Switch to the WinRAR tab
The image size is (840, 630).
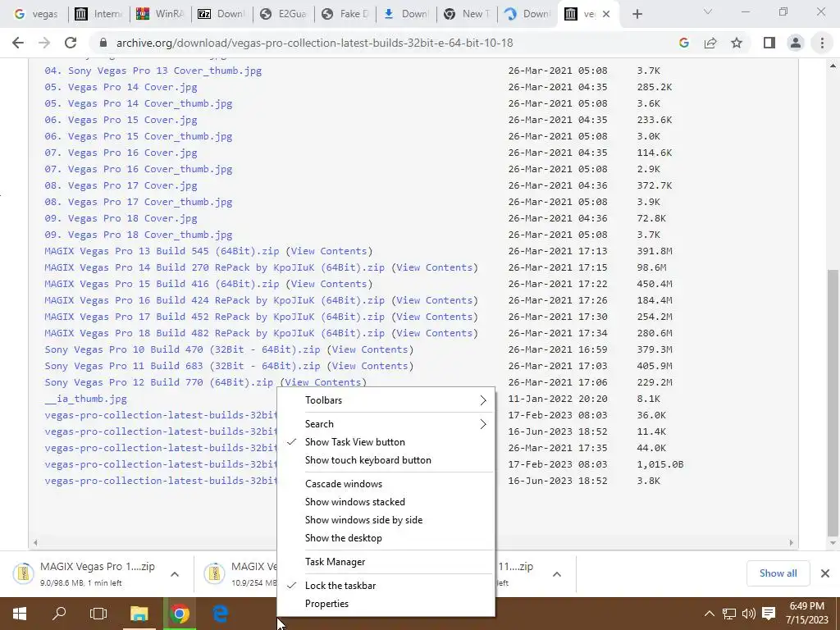tap(160, 14)
